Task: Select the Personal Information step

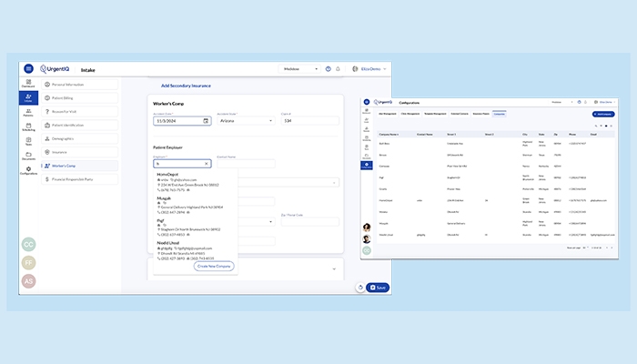Action: pyautogui.click(x=80, y=85)
